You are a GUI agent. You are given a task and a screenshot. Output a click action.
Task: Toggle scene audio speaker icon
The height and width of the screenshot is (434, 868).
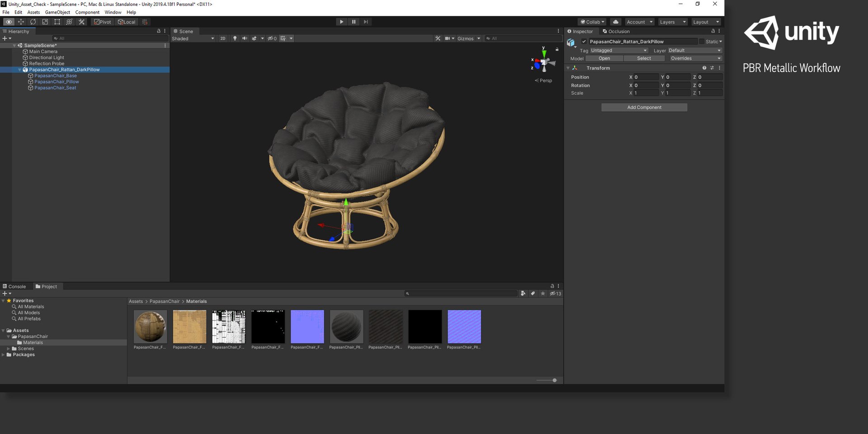point(245,38)
